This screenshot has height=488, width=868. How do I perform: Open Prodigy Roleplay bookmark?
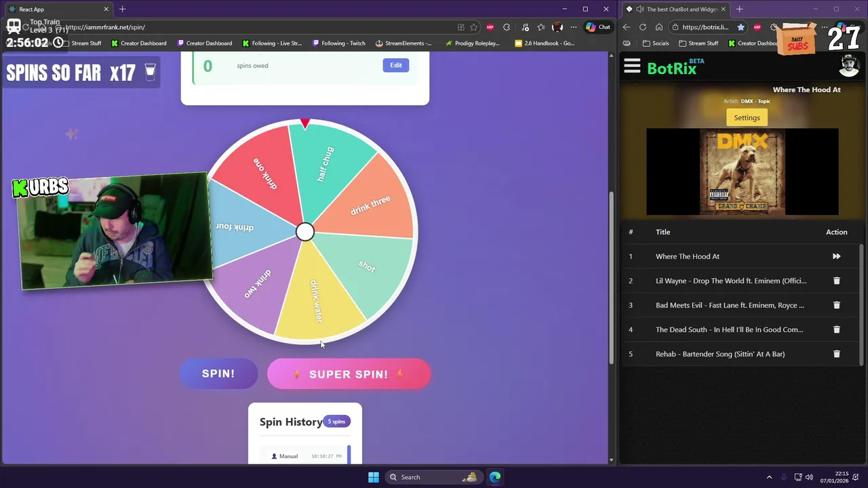[472, 43]
